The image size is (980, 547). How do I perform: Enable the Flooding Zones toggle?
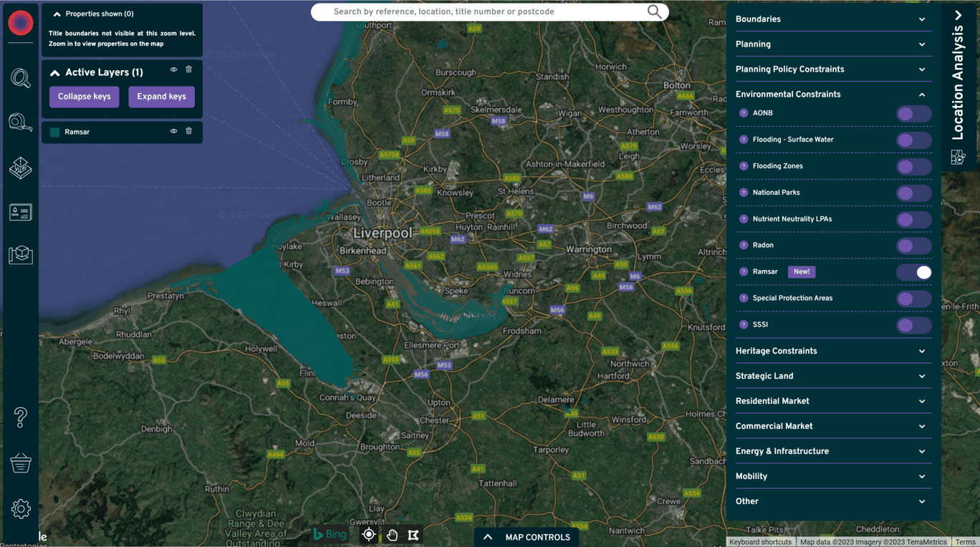tap(913, 166)
